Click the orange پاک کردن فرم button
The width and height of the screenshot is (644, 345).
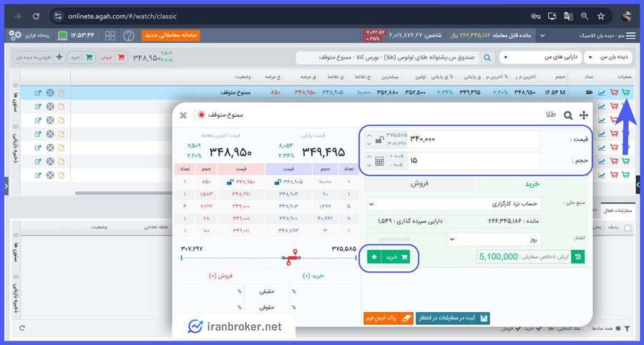388,319
